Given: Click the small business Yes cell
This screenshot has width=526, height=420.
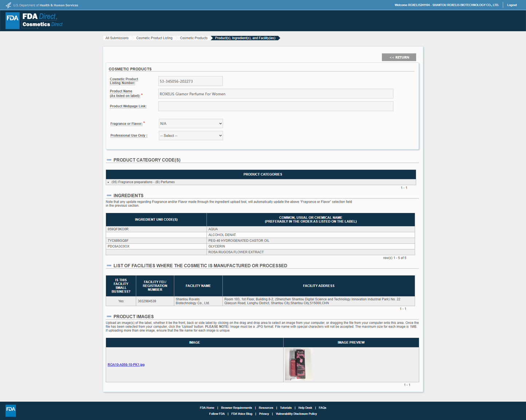Looking at the screenshot, I should (x=121, y=301).
